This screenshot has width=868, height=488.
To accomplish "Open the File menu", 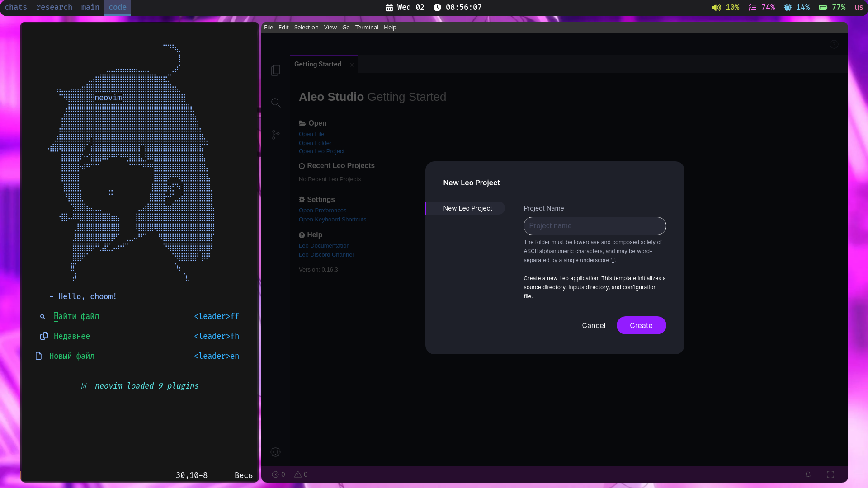I will pyautogui.click(x=268, y=28).
